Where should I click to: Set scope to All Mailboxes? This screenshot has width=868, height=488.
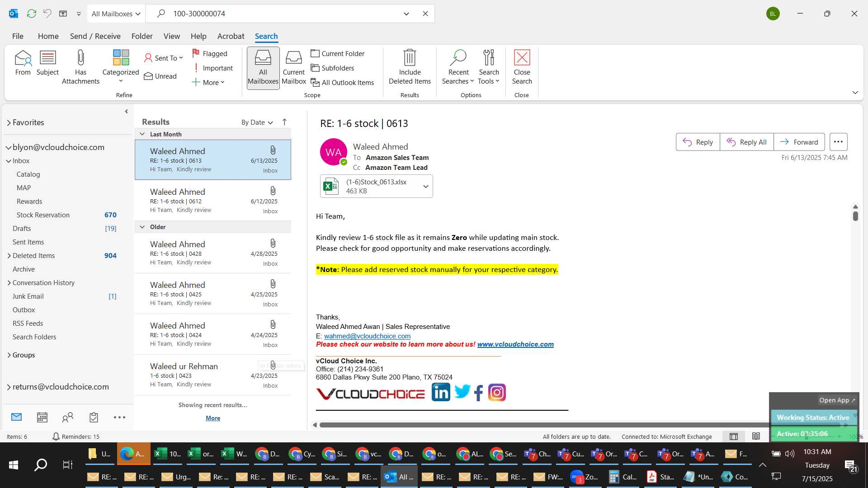263,68
